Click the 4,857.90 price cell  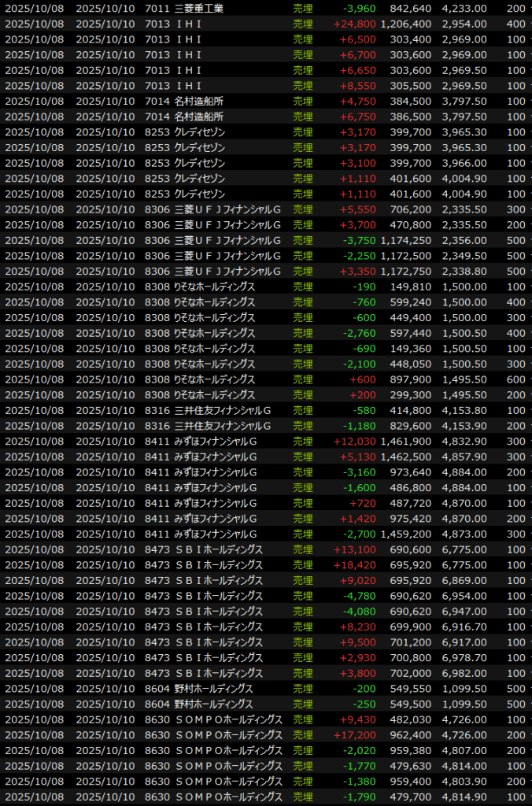464,457
